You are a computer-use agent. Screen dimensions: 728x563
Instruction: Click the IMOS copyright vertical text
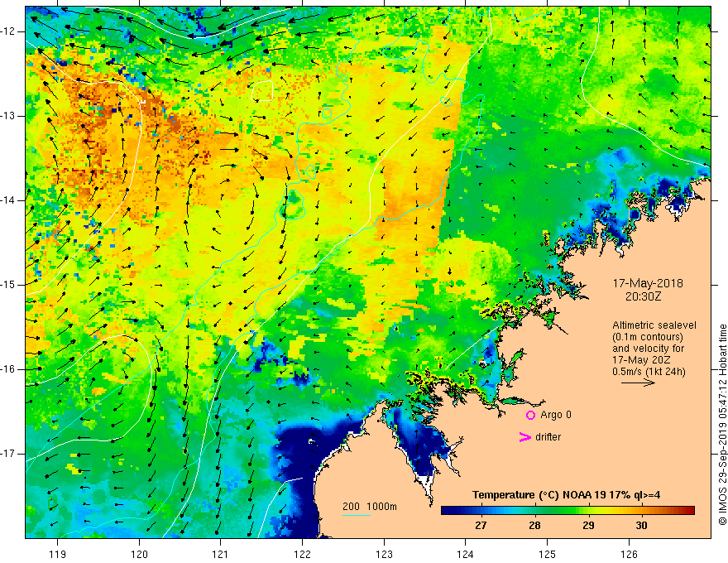[722, 425]
